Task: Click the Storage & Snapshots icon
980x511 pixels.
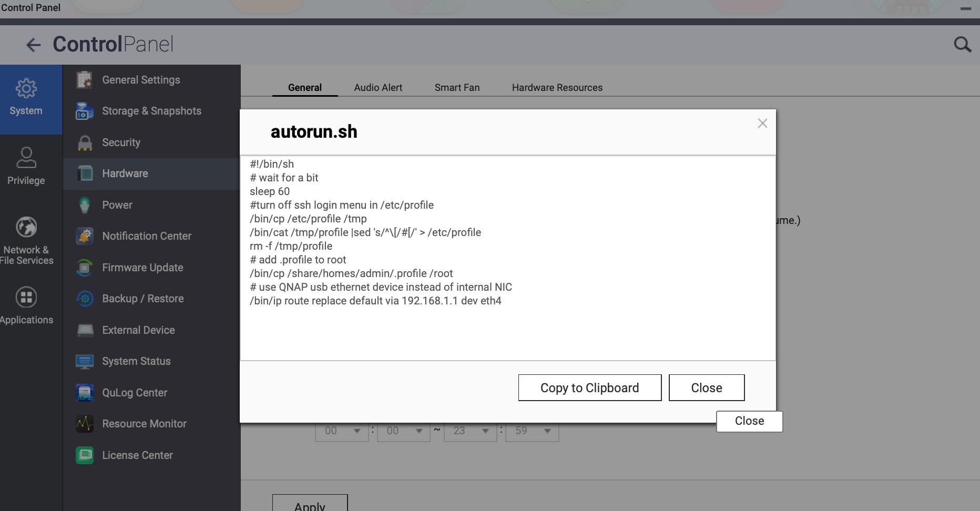Action: pos(84,111)
